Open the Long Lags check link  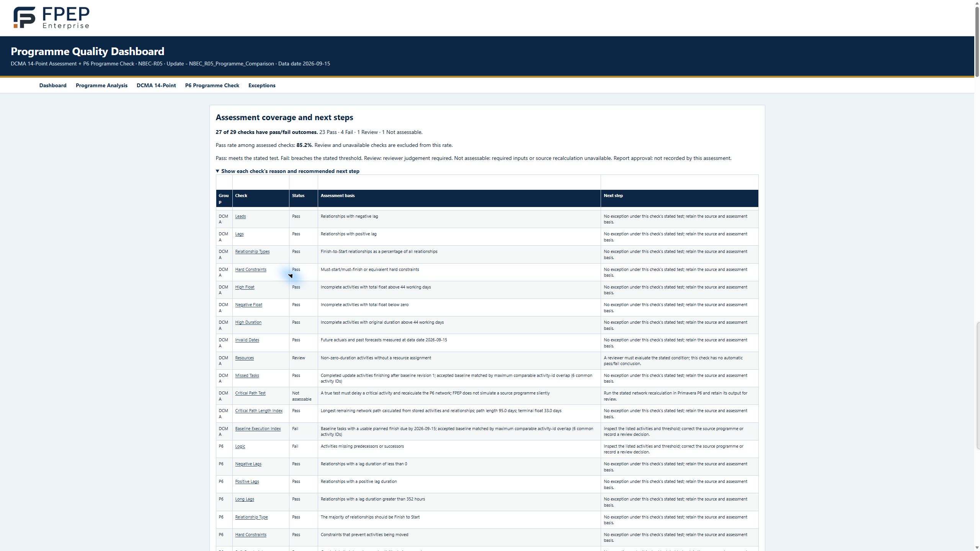[x=244, y=499]
